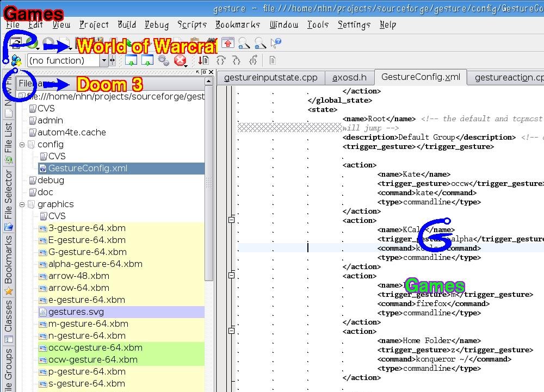Click the sync arrows icon beside function combo

[113, 61]
